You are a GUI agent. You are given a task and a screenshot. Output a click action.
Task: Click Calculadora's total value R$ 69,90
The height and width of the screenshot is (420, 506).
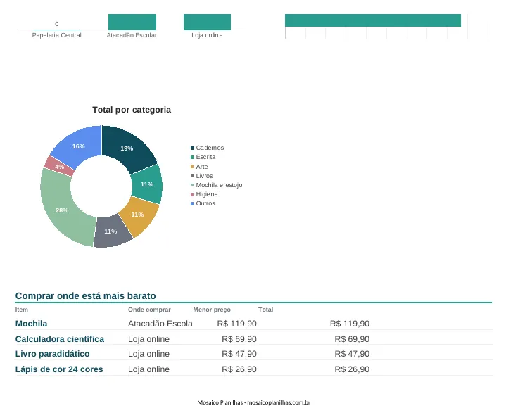(x=352, y=339)
